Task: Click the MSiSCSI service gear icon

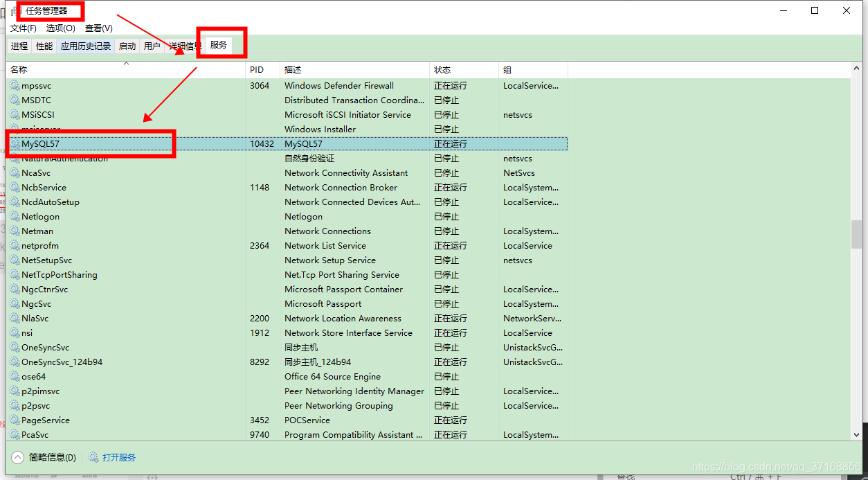Action: [x=15, y=115]
